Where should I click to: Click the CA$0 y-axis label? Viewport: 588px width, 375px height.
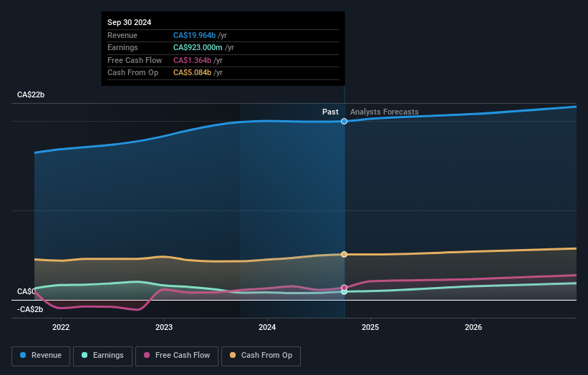pyautogui.click(x=26, y=291)
